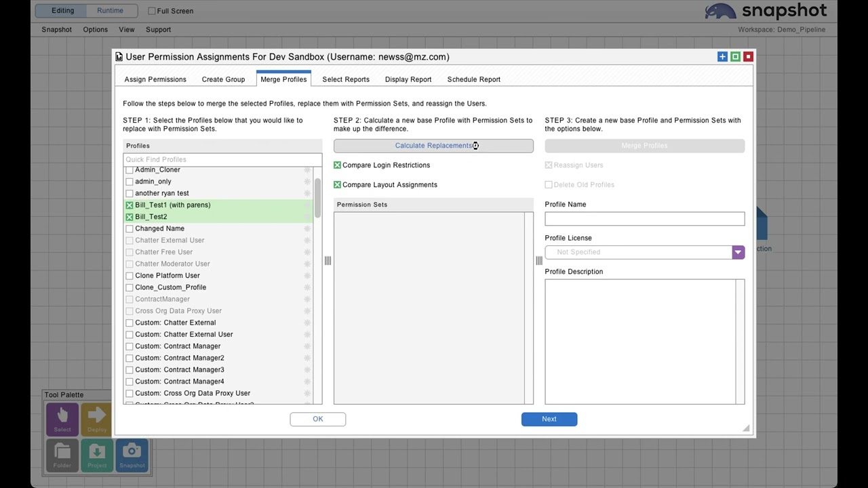The width and height of the screenshot is (868, 488).
Task: Open the Snapshot menu in menu bar
Action: pos(56,30)
